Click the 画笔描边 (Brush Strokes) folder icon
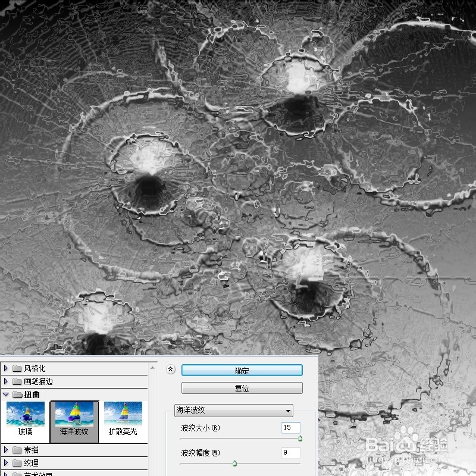 coord(18,381)
